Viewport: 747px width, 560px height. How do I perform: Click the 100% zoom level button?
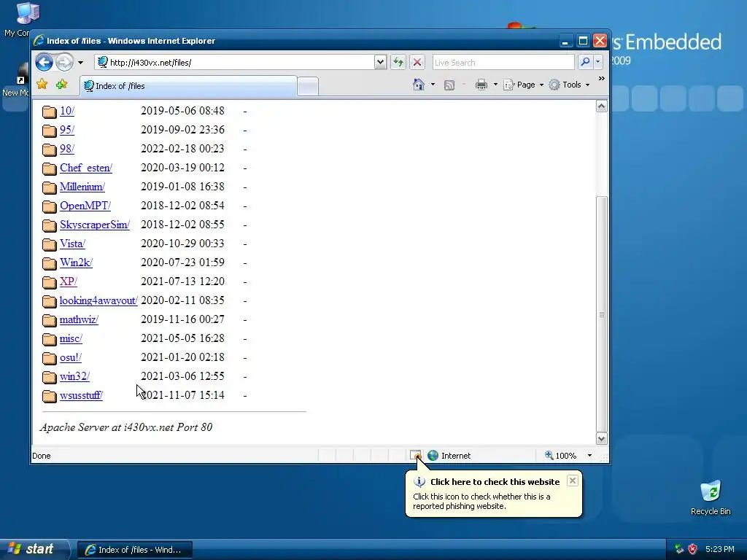click(x=561, y=456)
